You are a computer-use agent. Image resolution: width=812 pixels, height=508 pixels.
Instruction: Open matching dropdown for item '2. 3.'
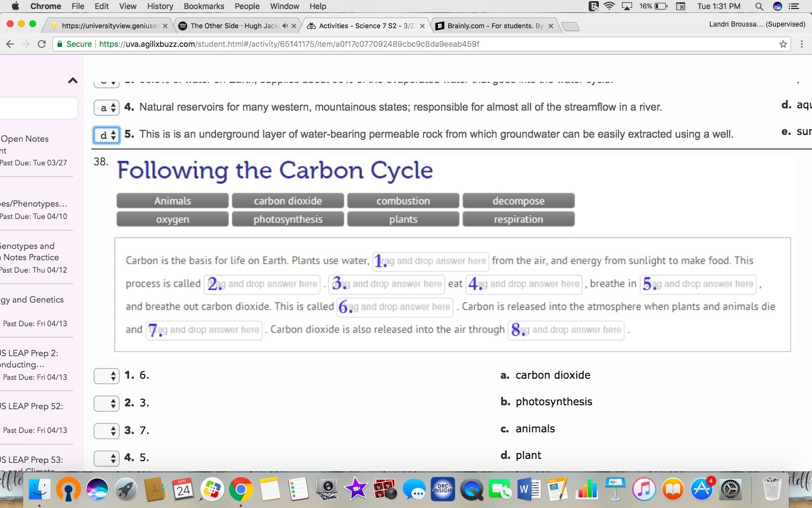(x=106, y=403)
